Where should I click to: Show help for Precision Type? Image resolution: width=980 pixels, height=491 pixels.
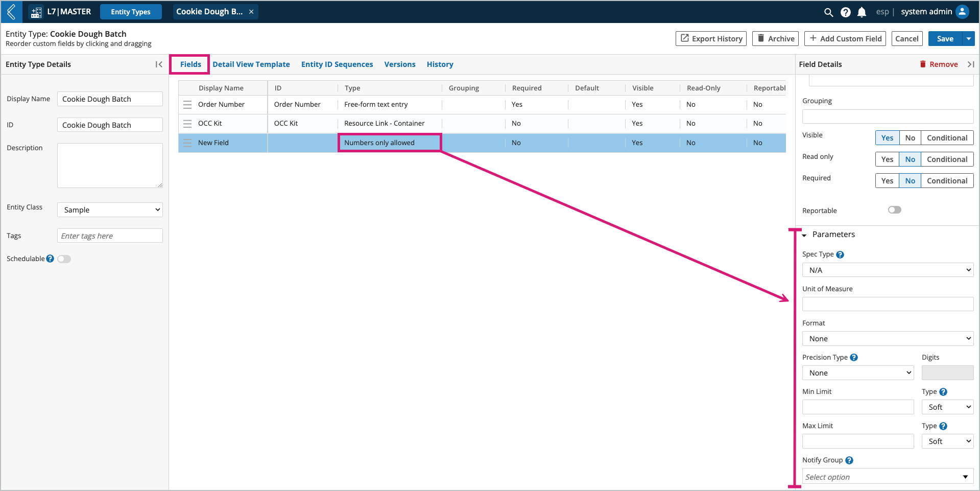coord(854,358)
